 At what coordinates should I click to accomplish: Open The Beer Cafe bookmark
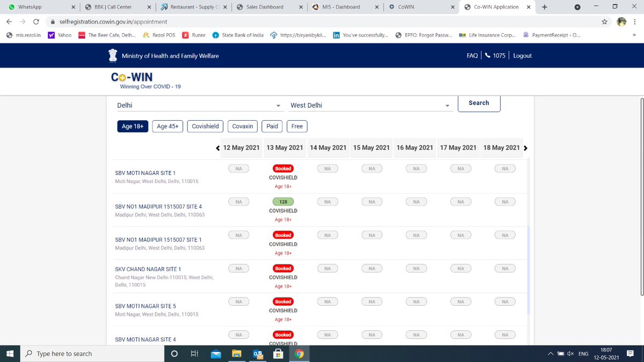(107, 35)
